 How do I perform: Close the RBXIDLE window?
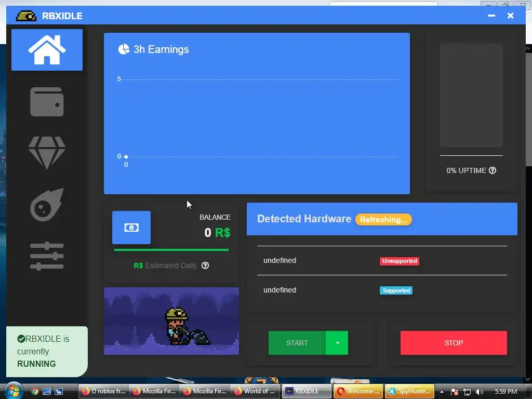510,16
